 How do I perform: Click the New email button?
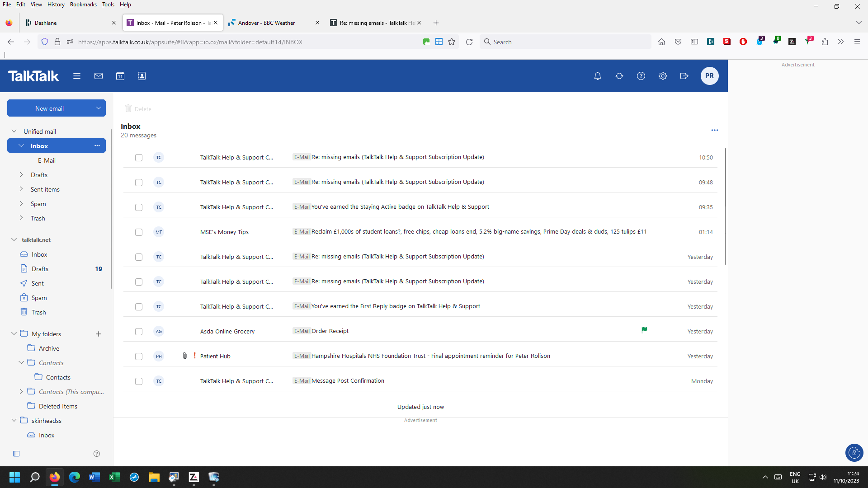coord(50,108)
